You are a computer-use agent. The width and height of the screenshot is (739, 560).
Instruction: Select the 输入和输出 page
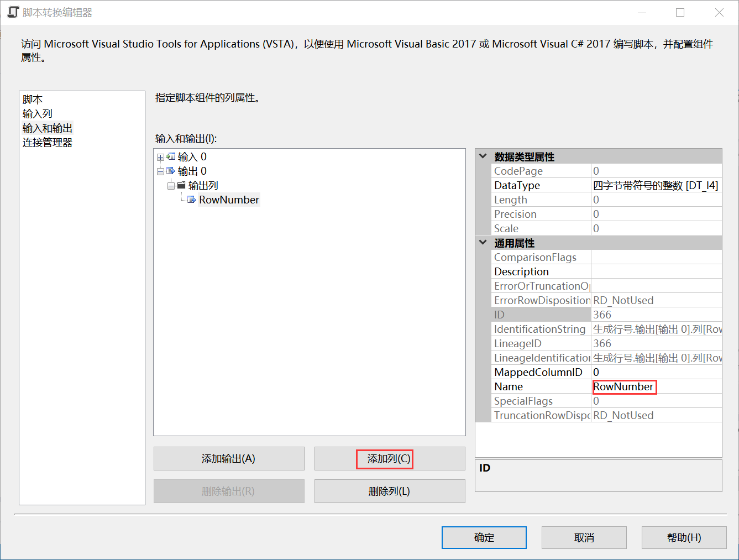[x=48, y=128]
